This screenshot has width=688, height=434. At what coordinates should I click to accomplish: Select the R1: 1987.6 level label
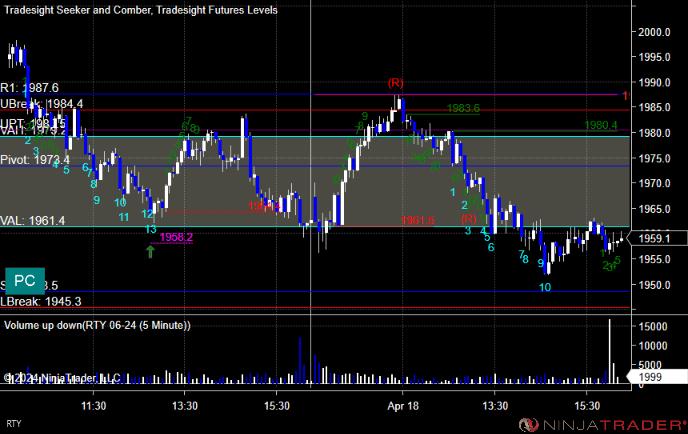tap(29, 88)
